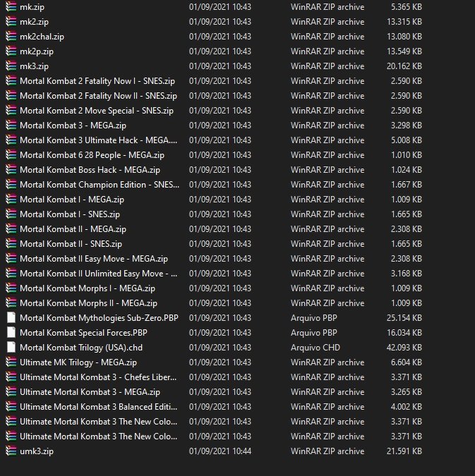Screen dimensions: 475x476
Task: Click the Mortal Kombat II Unlimited Easy Move icon
Action: tap(11, 274)
